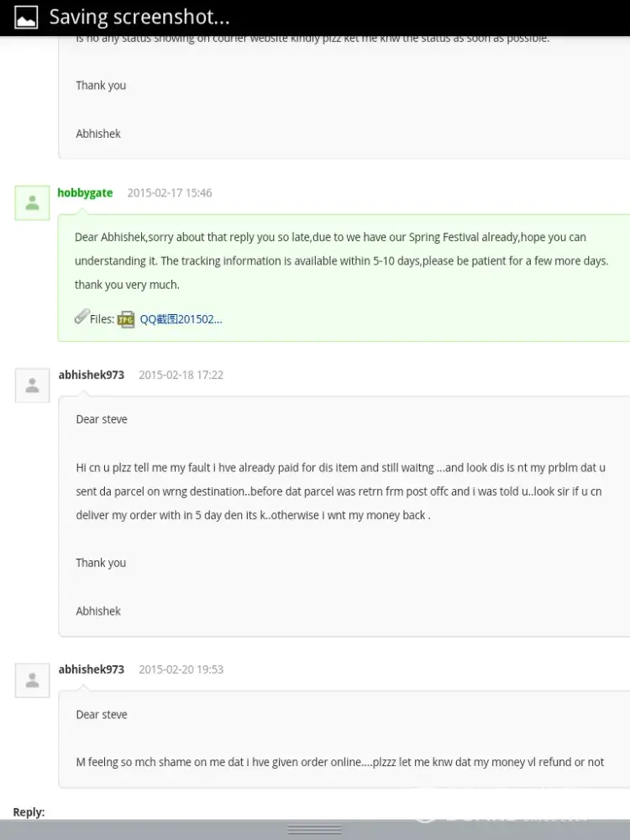Tap the drag handle at the bottom bar

pos(314,829)
